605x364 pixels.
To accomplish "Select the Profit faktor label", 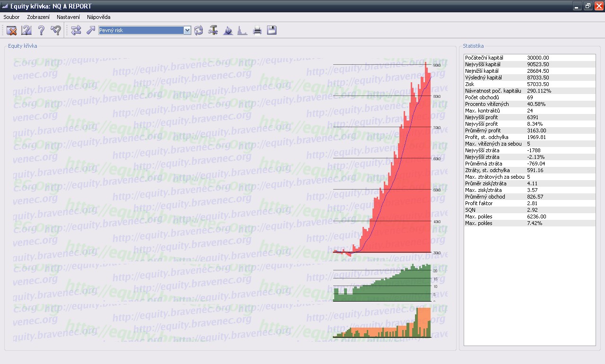I will 479,203.
